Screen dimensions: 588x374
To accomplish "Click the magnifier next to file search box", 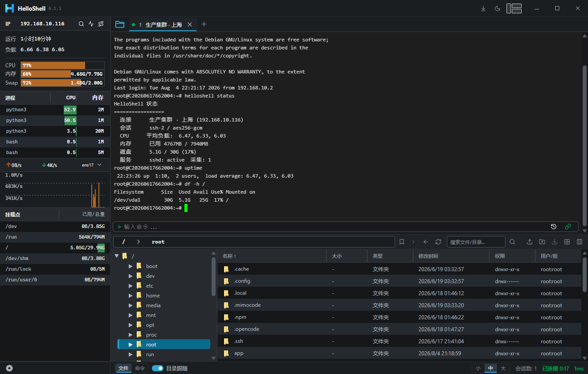I will coord(512,242).
